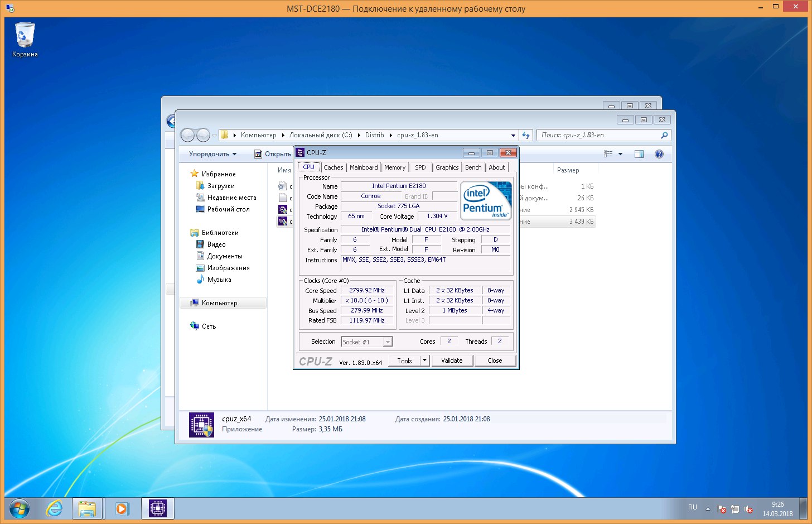The width and height of the screenshot is (812, 524).
Task: Open the File Explorer taskbar button
Action: (x=87, y=508)
